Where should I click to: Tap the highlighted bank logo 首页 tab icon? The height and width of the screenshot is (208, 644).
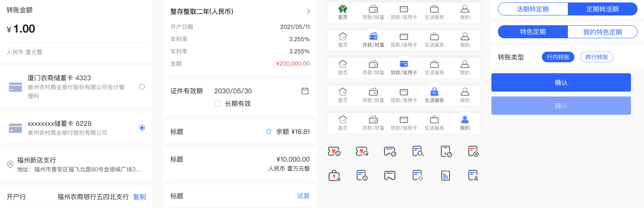[343, 9]
